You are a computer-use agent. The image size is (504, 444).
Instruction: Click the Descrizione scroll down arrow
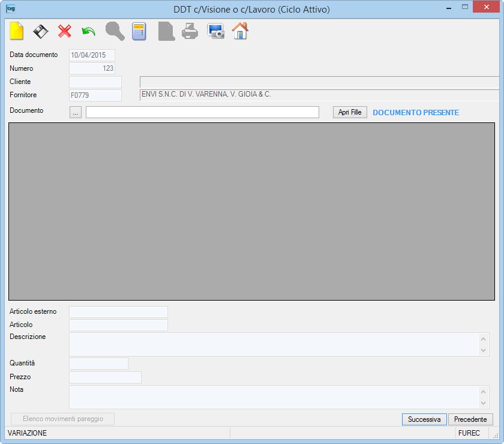[483, 350]
